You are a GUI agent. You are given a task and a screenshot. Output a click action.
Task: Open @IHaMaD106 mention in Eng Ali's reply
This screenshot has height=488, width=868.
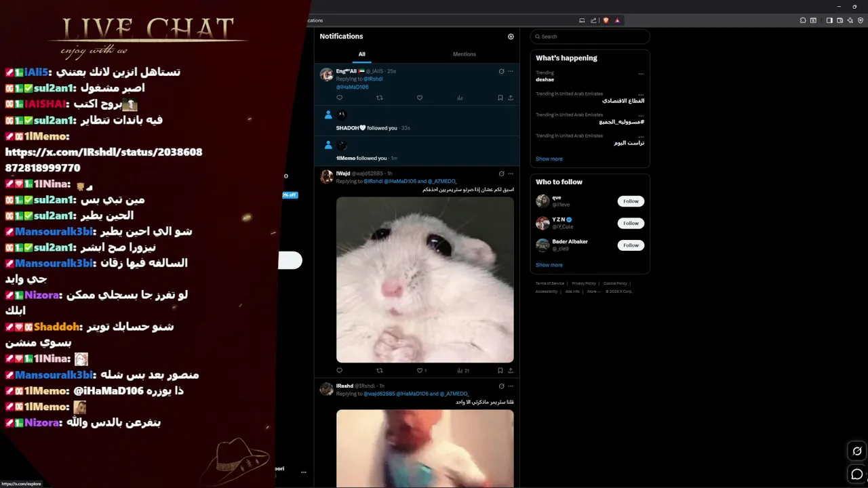[353, 87]
